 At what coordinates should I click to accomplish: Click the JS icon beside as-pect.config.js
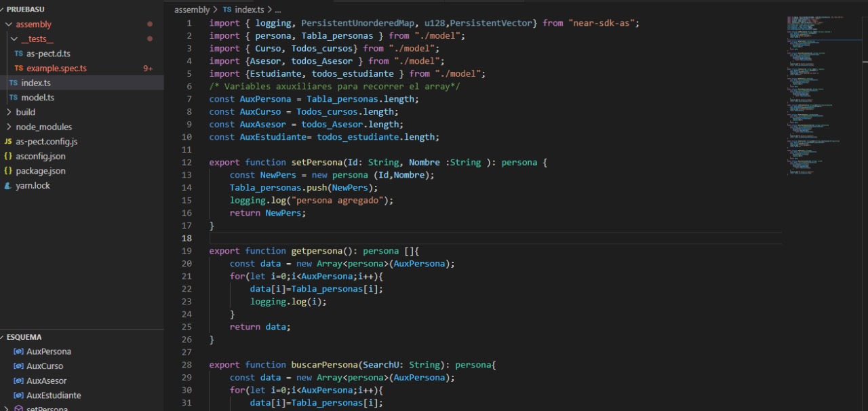pyautogui.click(x=9, y=141)
